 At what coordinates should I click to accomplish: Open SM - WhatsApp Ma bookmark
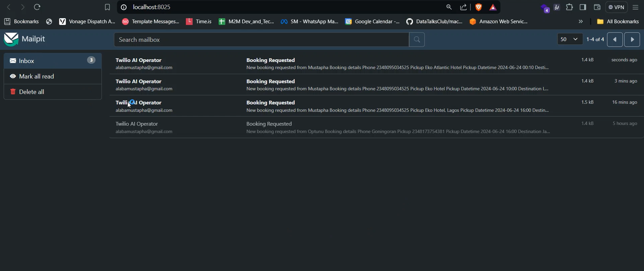pos(310,22)
